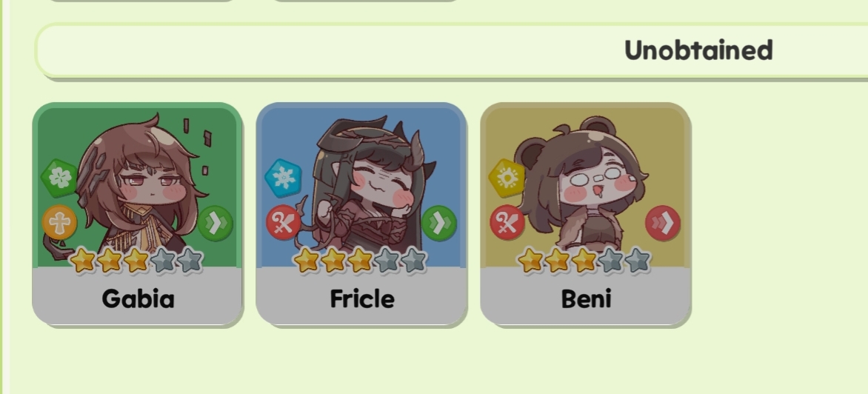Click Gabia's star rating row

tap(137, 260)
